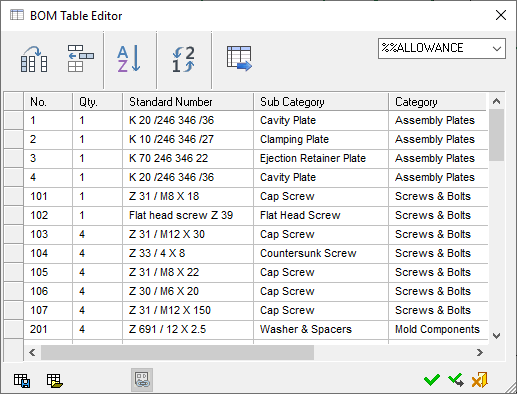Click right arrow of horizontal scrollbar
The height and width of the screenshot is (394, 517).
pos(480,352)
